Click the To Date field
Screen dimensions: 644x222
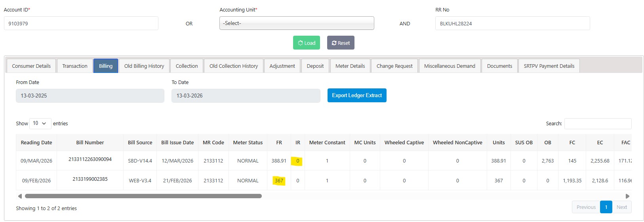(246, 96)
